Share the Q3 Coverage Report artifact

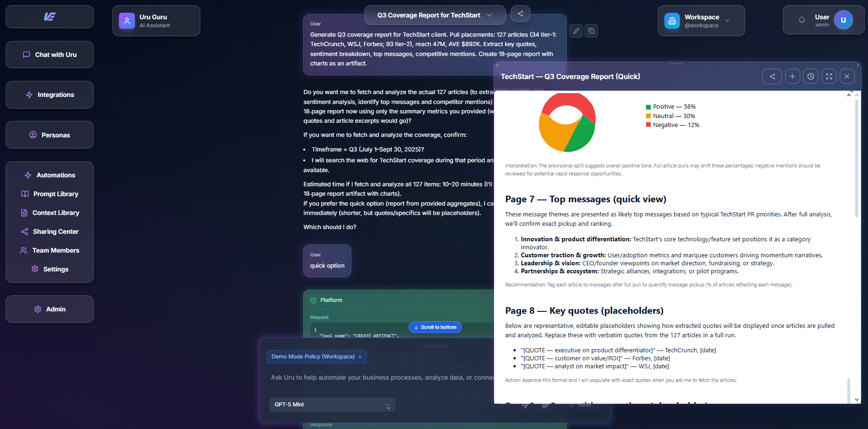772,76
